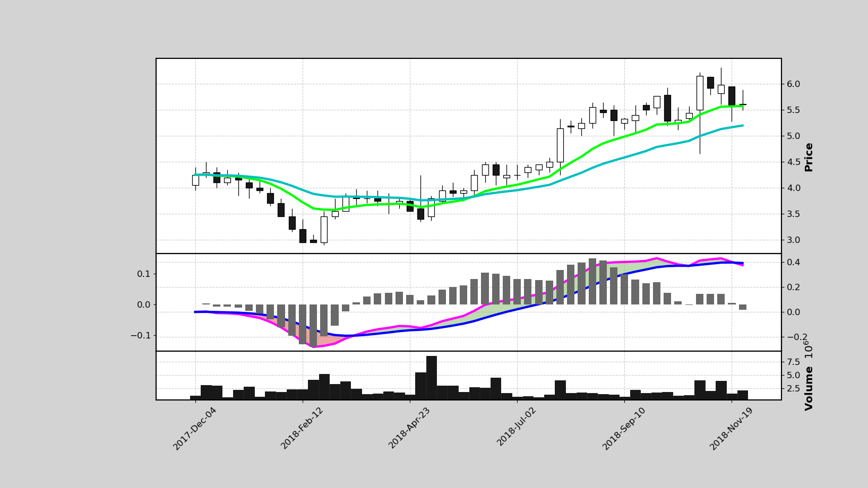Click the tallest bar in the volume panel
The width and height of the screenshot is (868, 488).
(x=431, y=378)
